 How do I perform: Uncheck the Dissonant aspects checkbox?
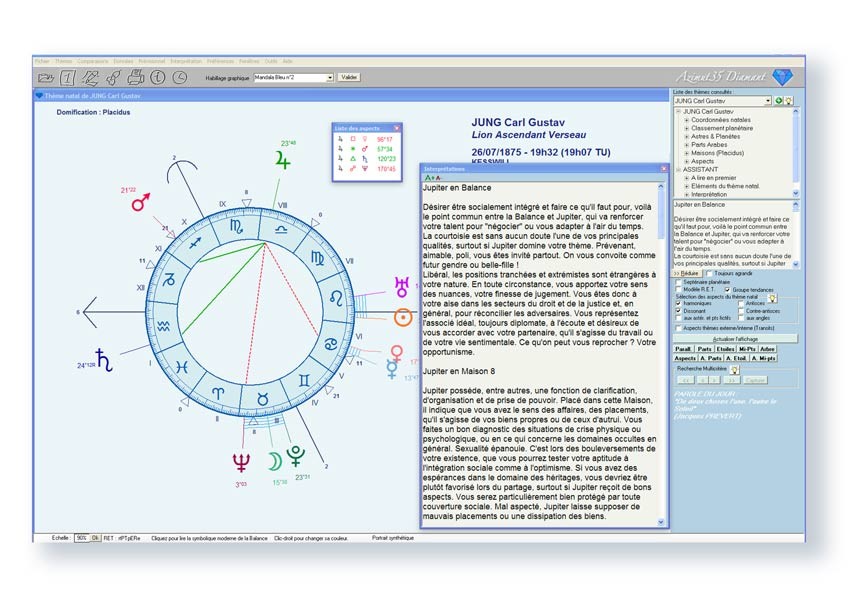[x=678, y=310]
